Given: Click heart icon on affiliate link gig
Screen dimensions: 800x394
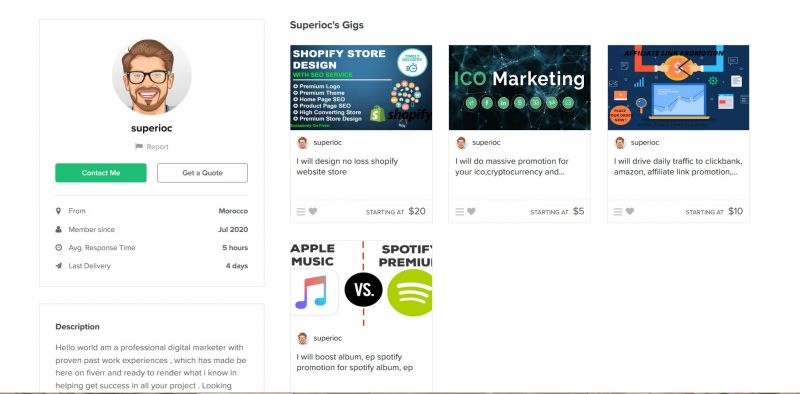Looking at the screenshot, I should 630,211.
